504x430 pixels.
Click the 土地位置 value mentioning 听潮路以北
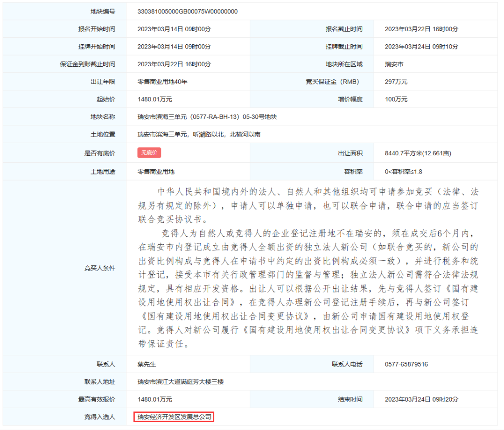[x=199, y=135]
